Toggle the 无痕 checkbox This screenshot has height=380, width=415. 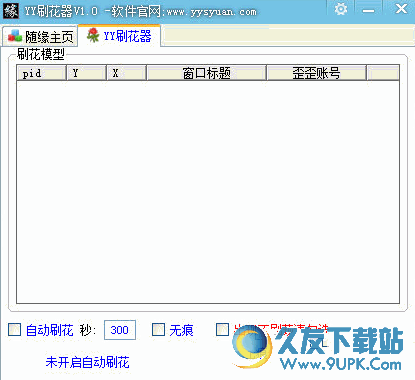tap(158, 329)
